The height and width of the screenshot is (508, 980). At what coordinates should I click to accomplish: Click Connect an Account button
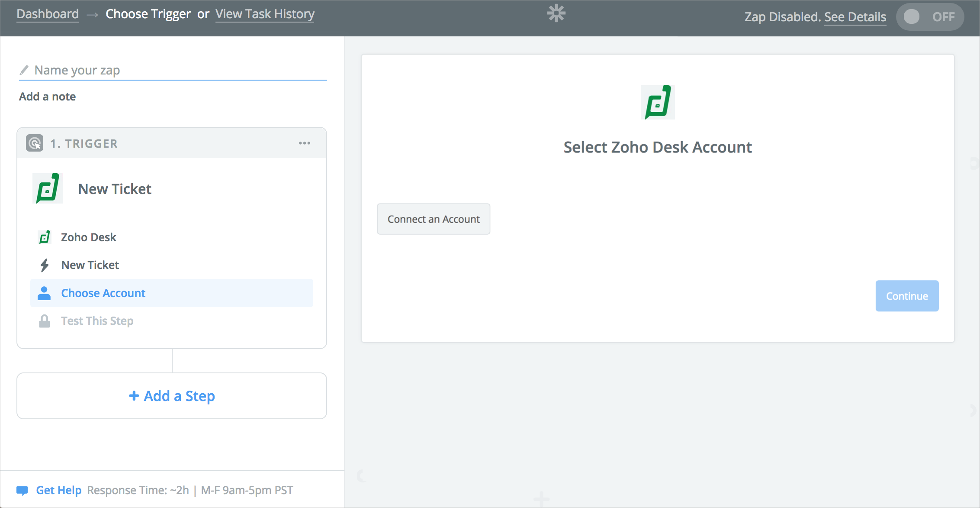tap(434, 219)
